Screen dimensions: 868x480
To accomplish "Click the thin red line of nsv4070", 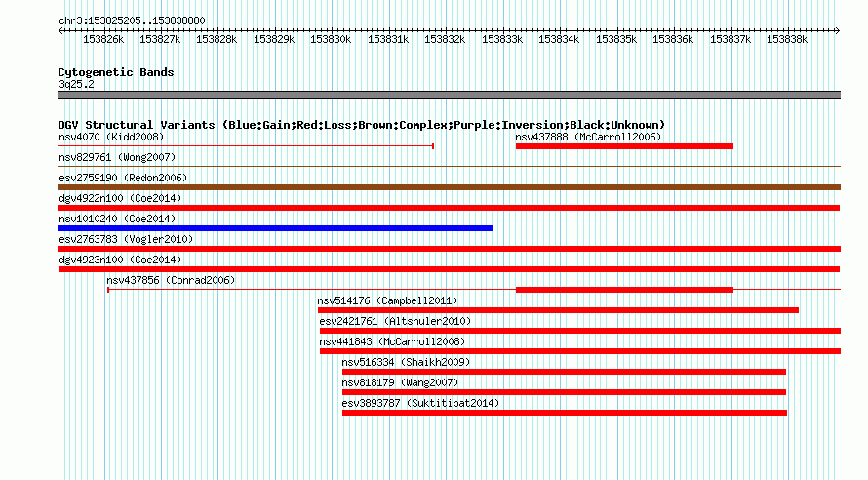I will pyautogui.click(x=246, y=146).
